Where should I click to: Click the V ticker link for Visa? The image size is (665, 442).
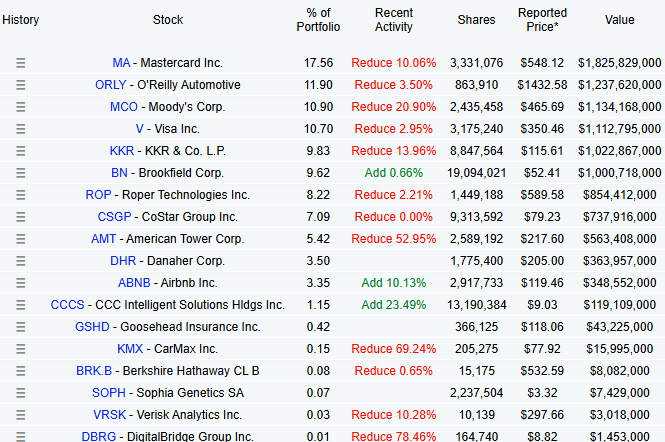(140, 129)
